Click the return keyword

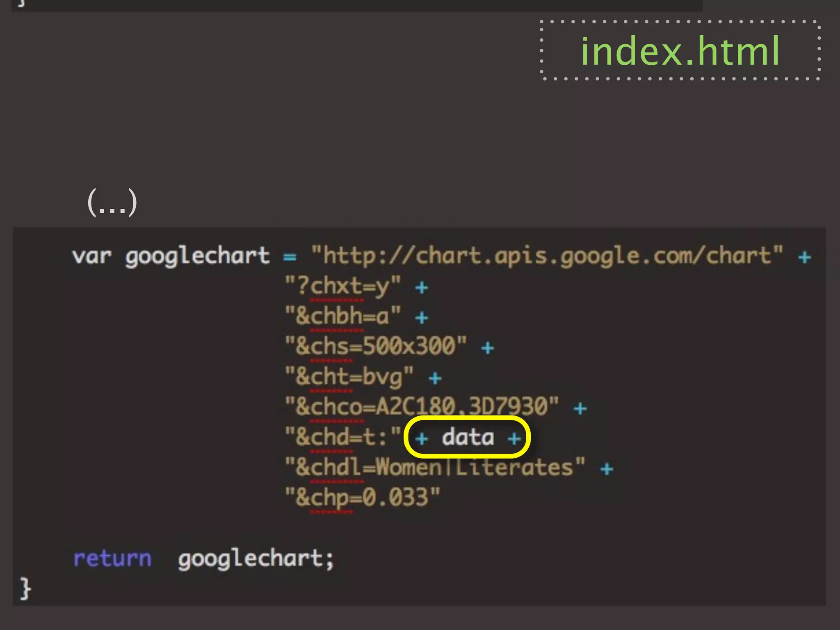[x=112, y=559]
